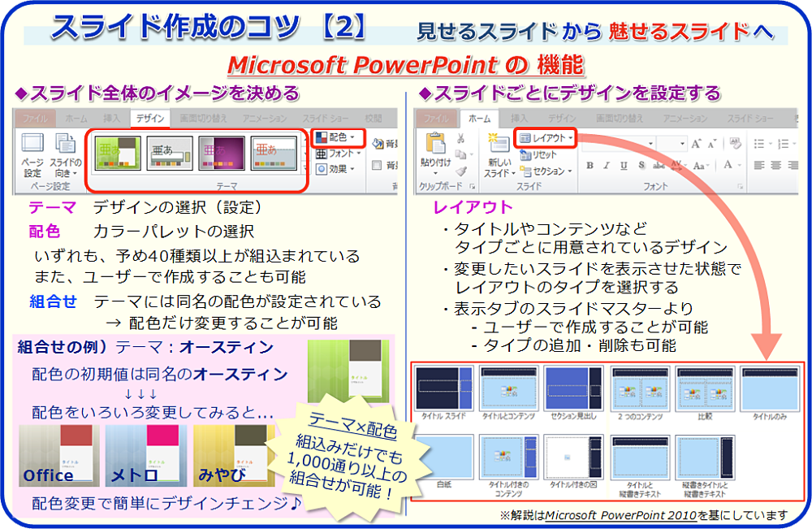
Task: Apply the gray theme thumbnail in テーマ gallery
Action: (170, 154)
